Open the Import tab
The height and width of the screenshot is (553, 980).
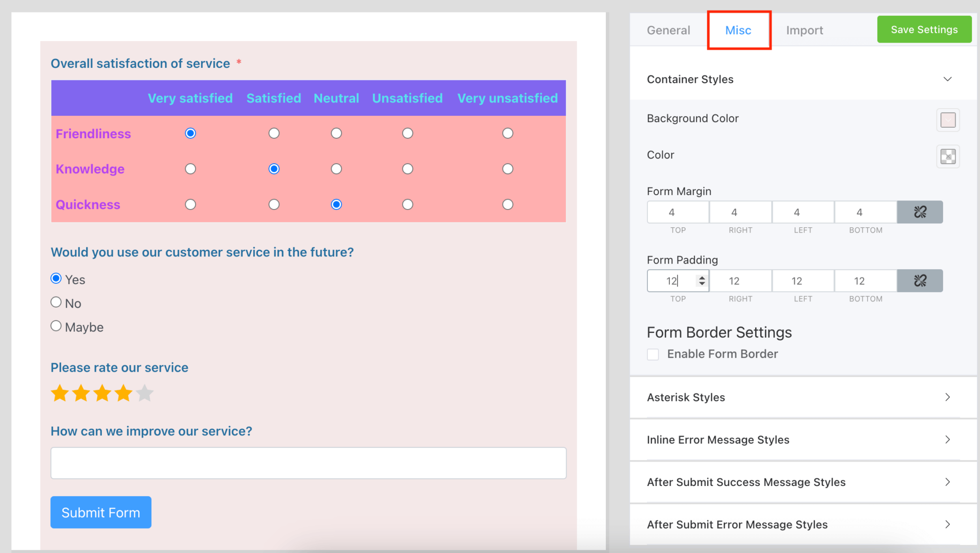point(805,30)
